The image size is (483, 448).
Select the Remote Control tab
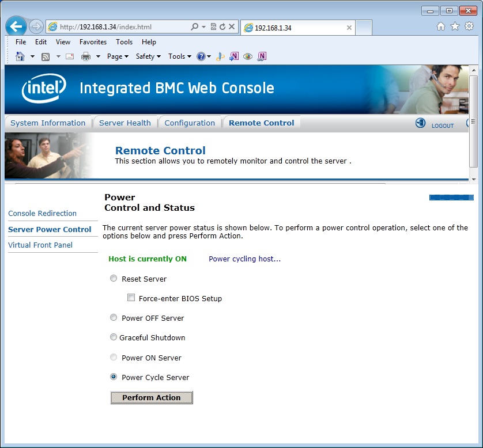261,123
